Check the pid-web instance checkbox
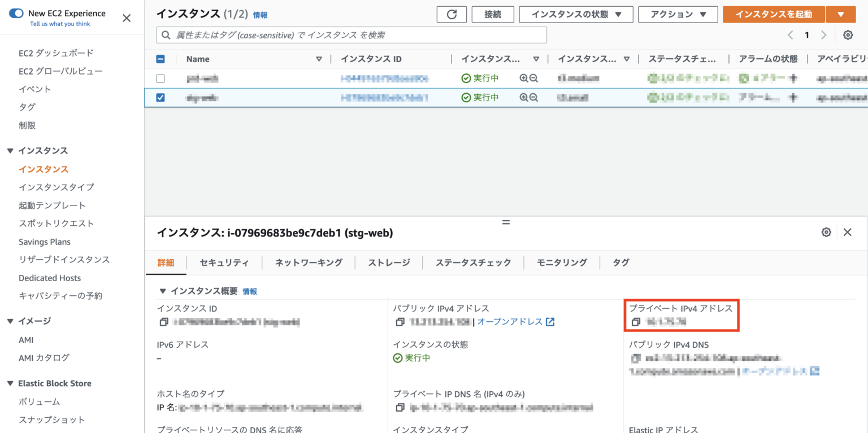The height and width of the screenshot is (433, 868). pos(160,78)
